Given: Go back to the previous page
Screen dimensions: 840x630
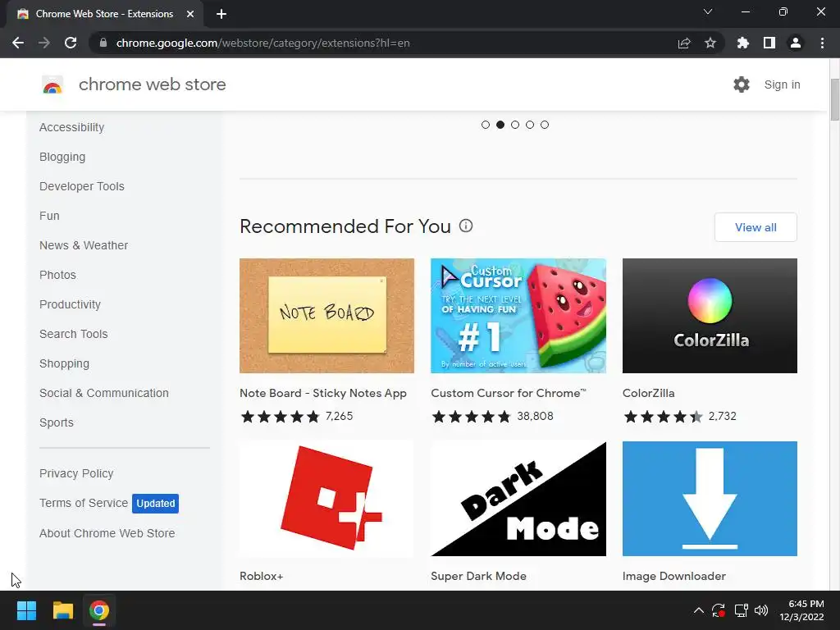Looking at the screenshot, I should tap(18, 43).
